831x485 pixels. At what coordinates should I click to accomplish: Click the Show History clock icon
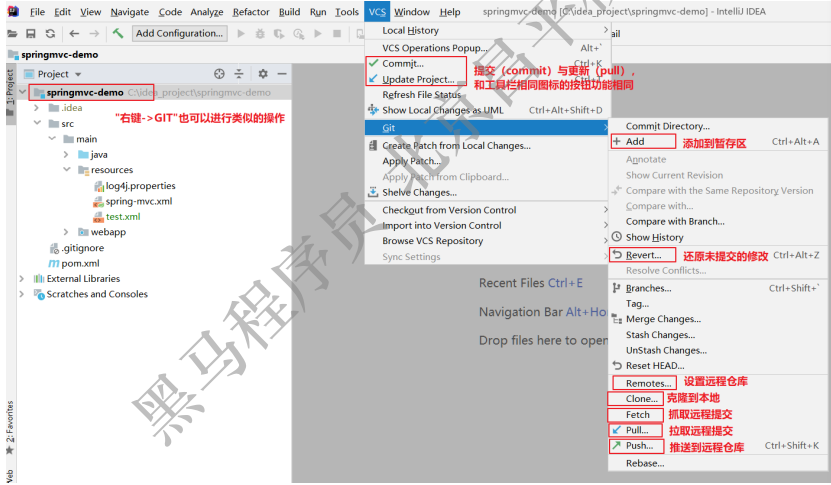click(x=616, y=237)
